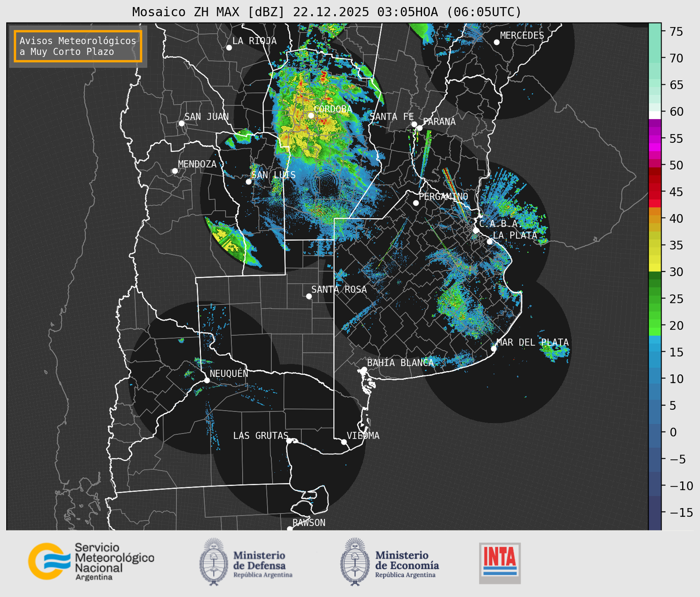This screenshot has width=700, height=597.
Task: Click the dark red 50 dBZ color on the scale
Action: point(655,171)
